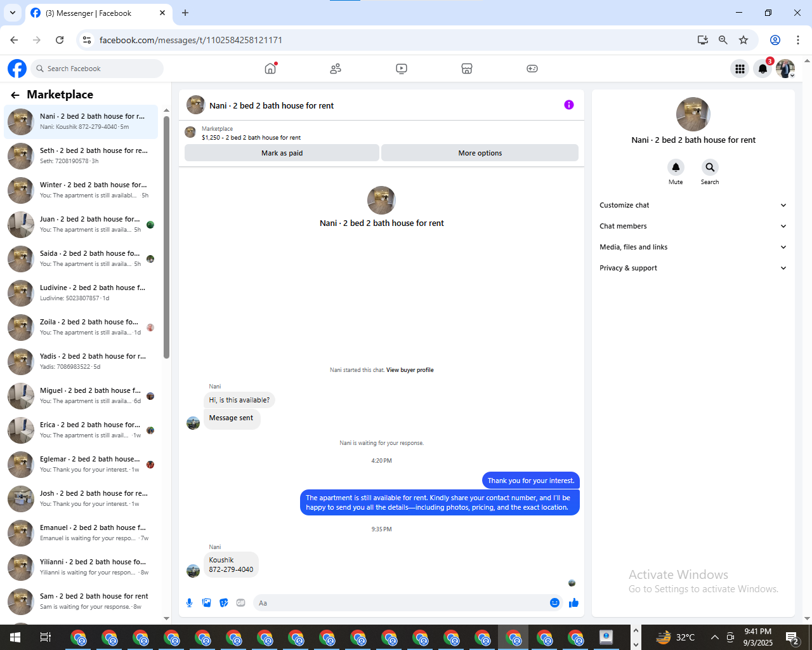Click the Search Facebook field
This screenshot has width=812, height=650.
tap(97, 69)
